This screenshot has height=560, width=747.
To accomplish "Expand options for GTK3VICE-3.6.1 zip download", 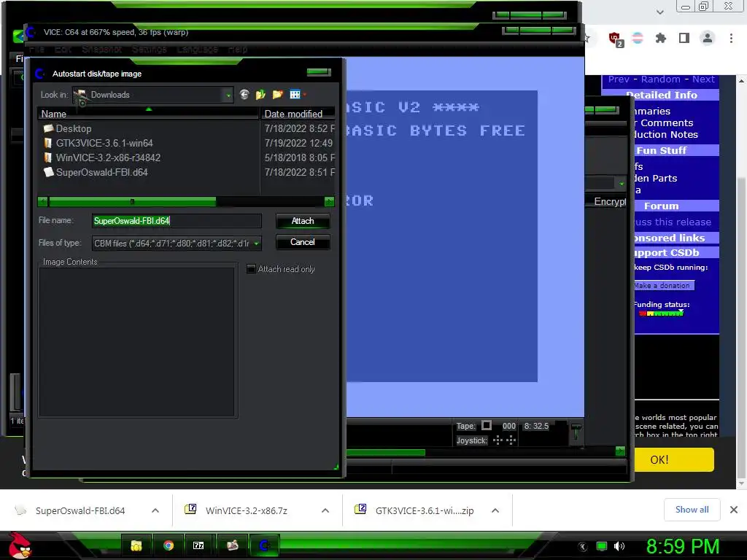I will (495, 510).
